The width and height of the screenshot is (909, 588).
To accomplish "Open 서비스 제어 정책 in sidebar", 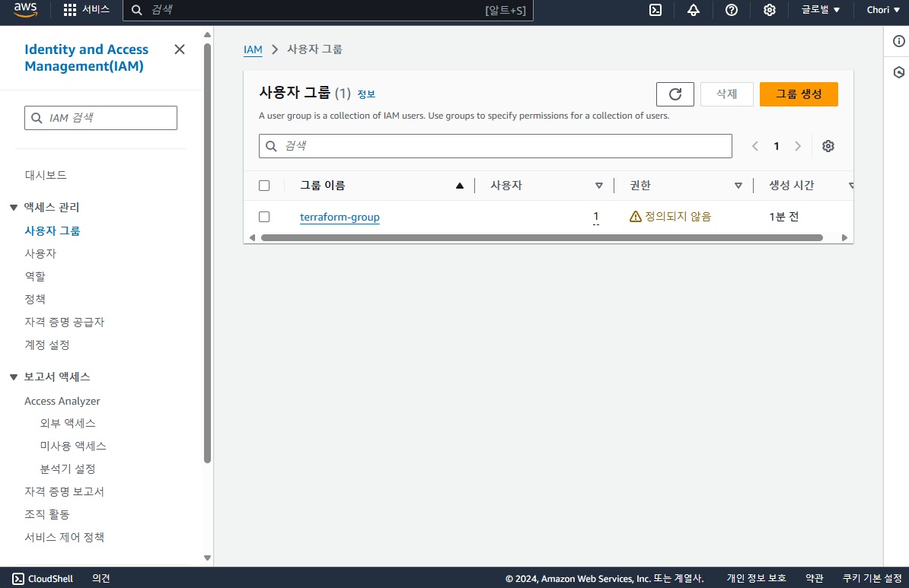I will 65,537.
